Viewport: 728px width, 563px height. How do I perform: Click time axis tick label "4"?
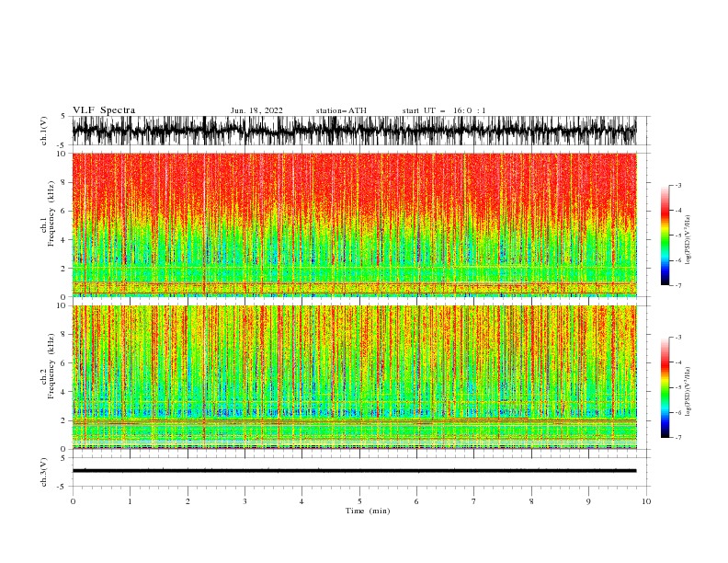301,501
